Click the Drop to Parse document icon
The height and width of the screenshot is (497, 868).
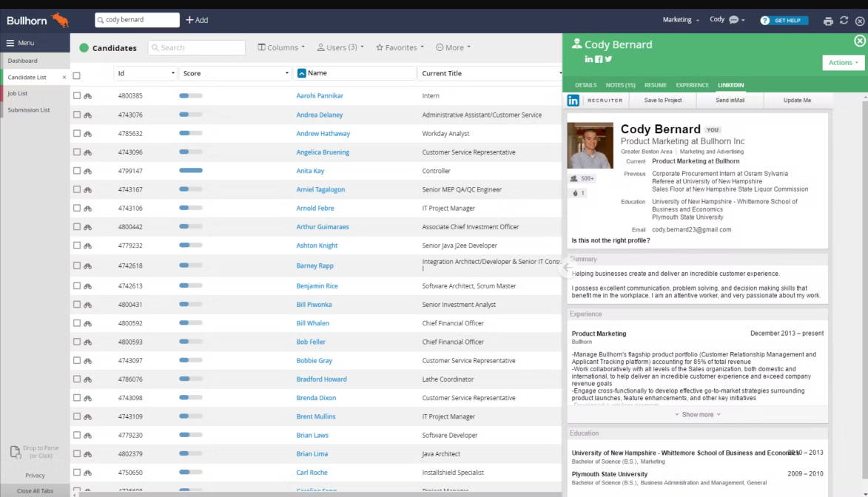coord(15,452)
